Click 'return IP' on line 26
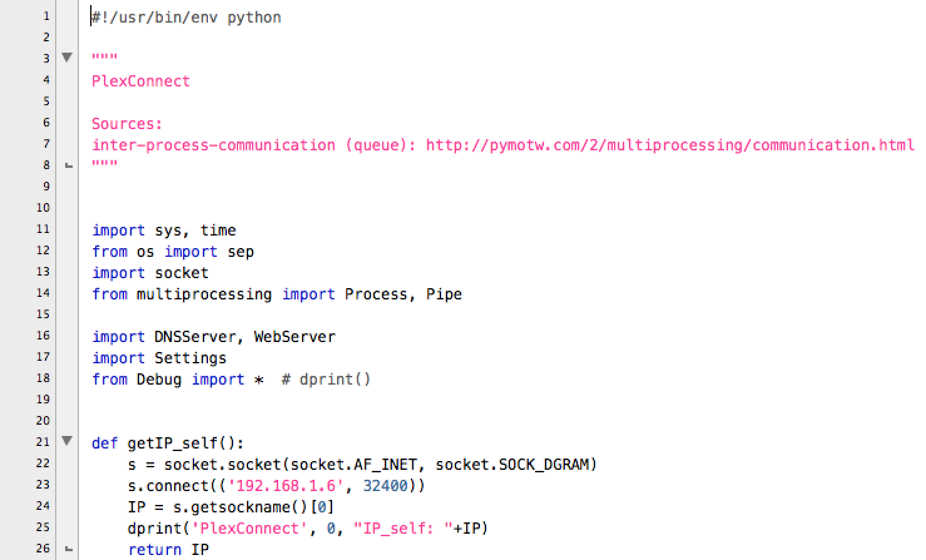Viewport: 926px width, 560px height. (x=169, y=550)
